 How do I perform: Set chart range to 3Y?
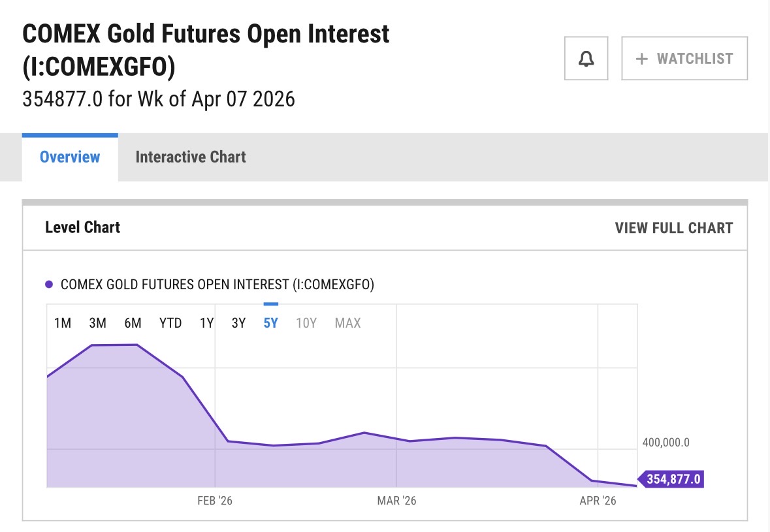(x=238, y=323)
